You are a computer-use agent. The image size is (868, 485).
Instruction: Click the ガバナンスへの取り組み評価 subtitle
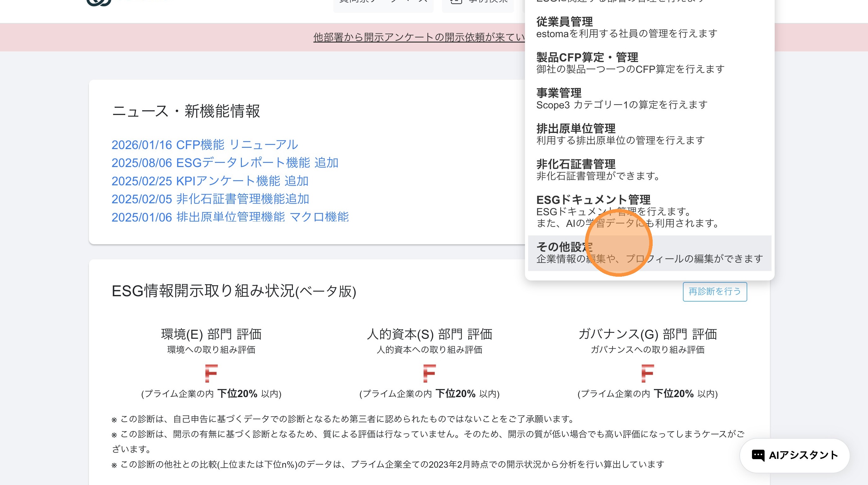648,350
